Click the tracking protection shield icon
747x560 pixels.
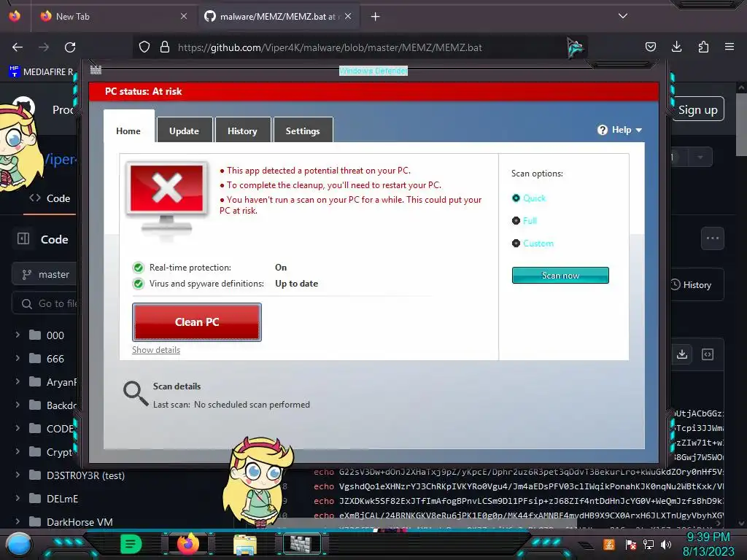pyautogui.click(x=144, y=47)
